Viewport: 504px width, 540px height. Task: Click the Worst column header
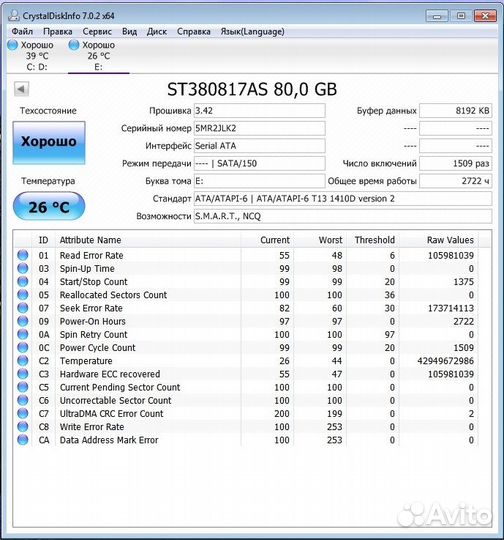320,240
